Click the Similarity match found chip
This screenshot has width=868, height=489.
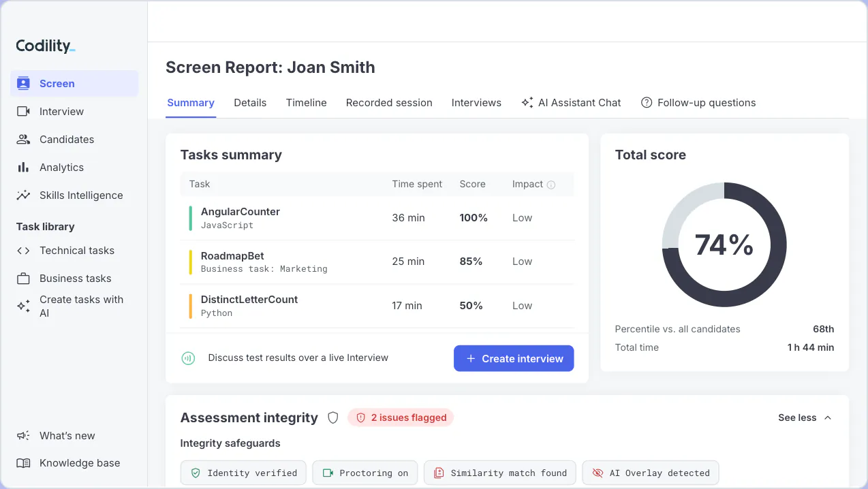(499, 473)
